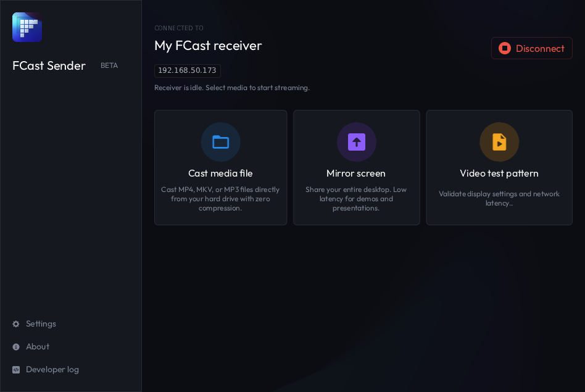The image size is (585, 392).
Task: Open the About entry text in sidebar
Action: 38,347
